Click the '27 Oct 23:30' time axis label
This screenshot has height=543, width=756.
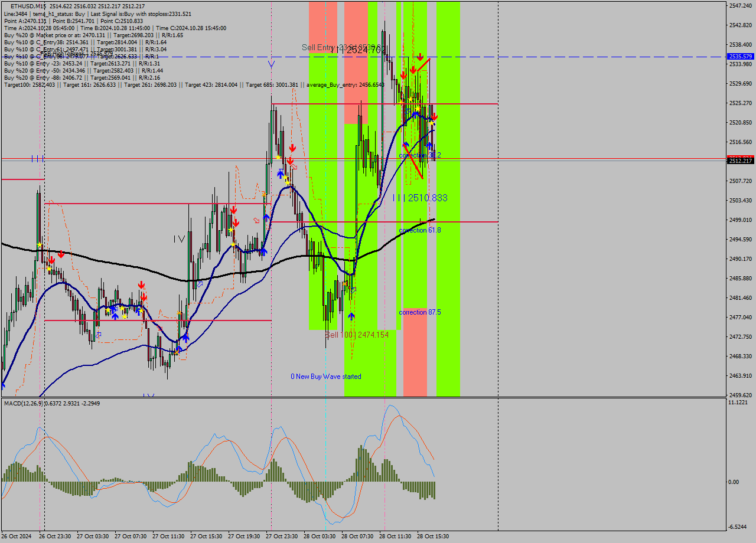coord(282,537)
